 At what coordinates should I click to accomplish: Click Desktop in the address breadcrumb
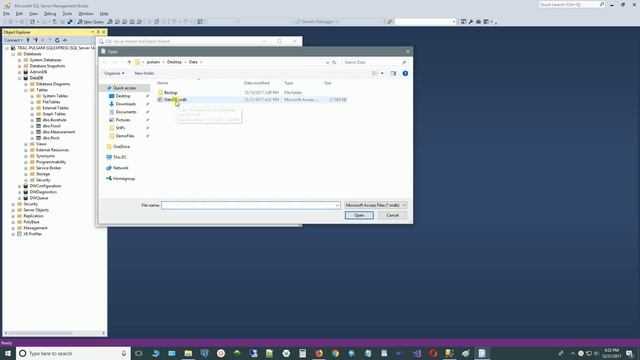(x=174, y=62)
